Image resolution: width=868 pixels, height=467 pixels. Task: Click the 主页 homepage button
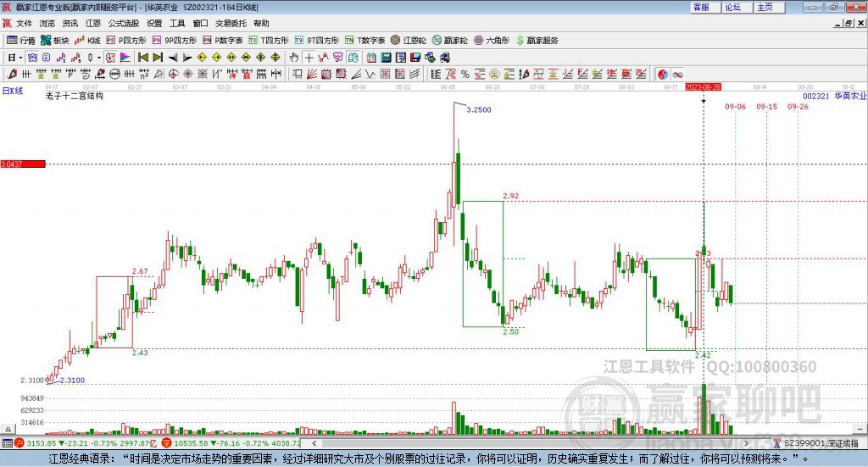pos(769,7)
